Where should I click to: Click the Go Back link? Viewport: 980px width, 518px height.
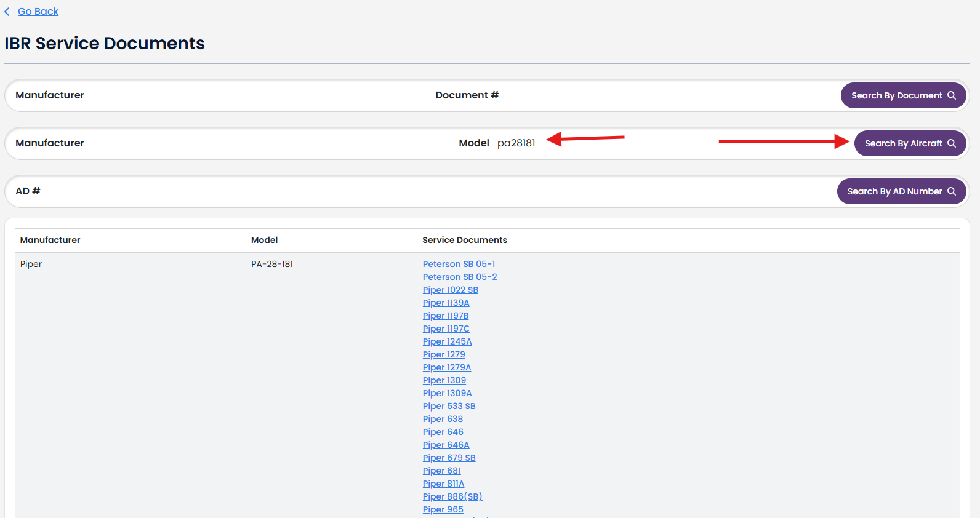click(x=38, y=11)
